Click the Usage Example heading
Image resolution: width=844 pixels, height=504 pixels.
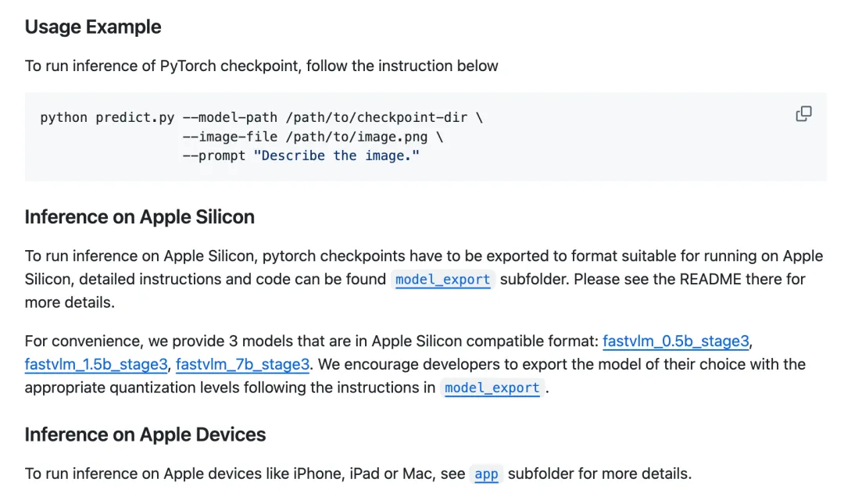click(x=93, y=27)
